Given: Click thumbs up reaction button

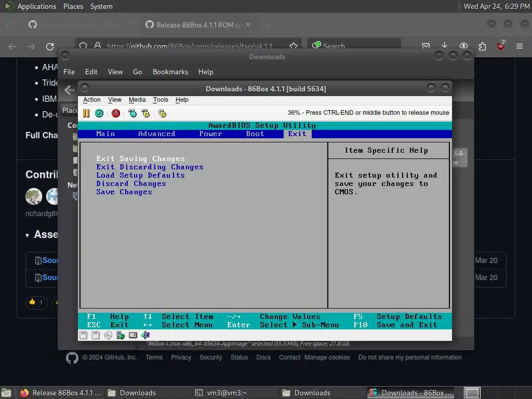Looking at the screenshot, I should 36,302.
